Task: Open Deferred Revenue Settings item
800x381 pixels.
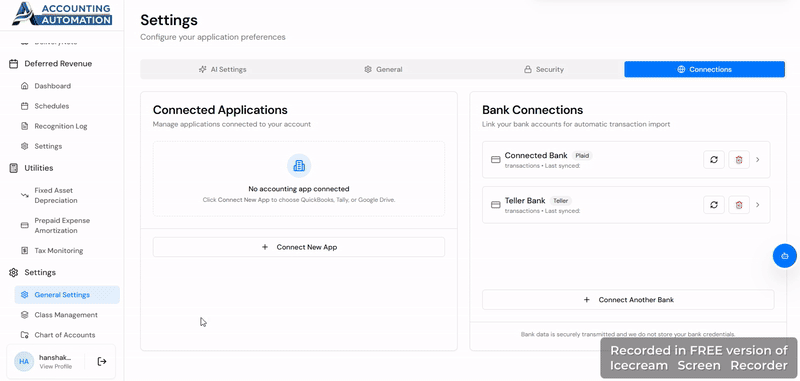Action: click(48, 146)
